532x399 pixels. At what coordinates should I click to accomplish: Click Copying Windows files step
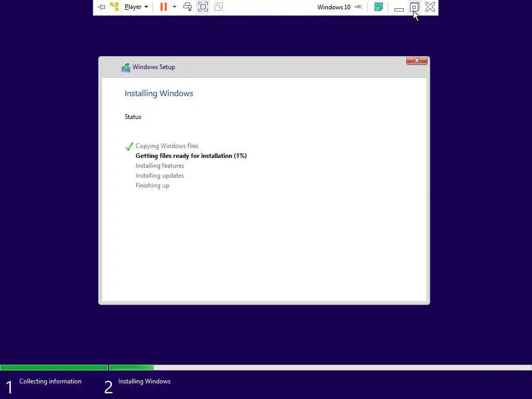167,146
